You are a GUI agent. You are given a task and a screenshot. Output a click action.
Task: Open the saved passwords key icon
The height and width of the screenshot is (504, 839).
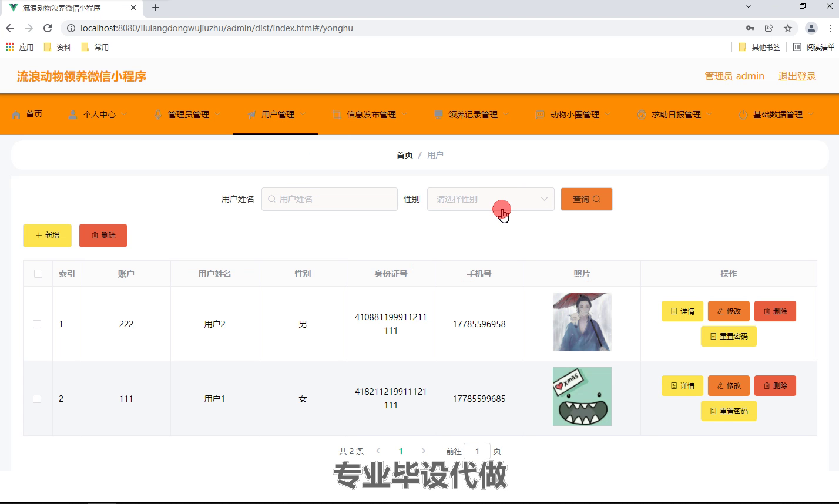click(x=750, y=28)
